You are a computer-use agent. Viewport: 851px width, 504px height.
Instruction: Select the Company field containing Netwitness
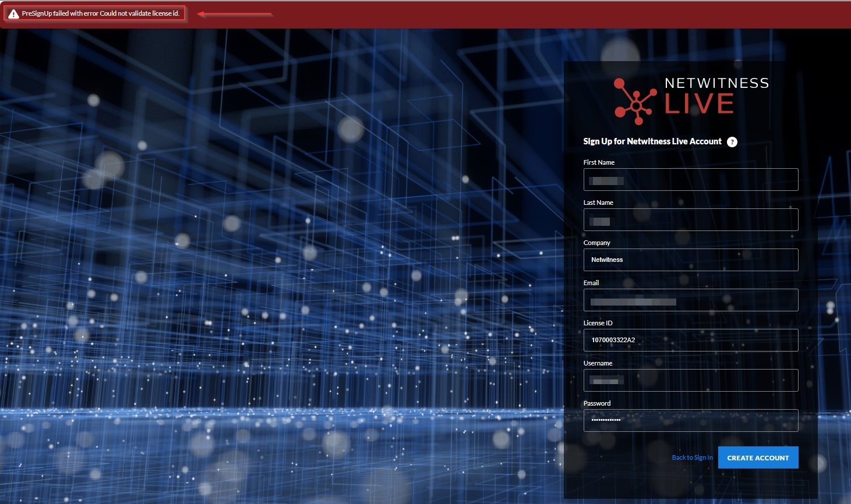point(690,260)
